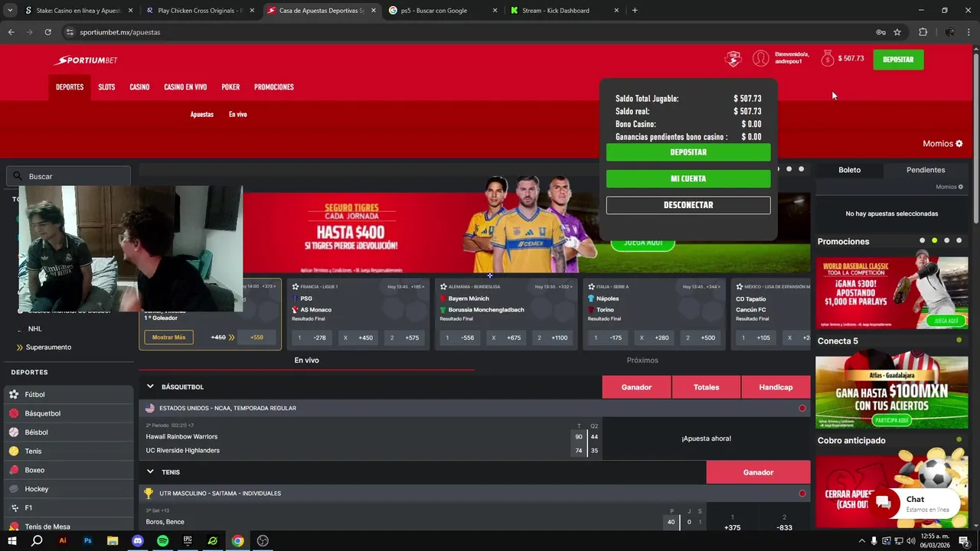Switch to the Pendientes tab
Image resolution: width=980 pixels, height=551 pixels.
[926, 170]
